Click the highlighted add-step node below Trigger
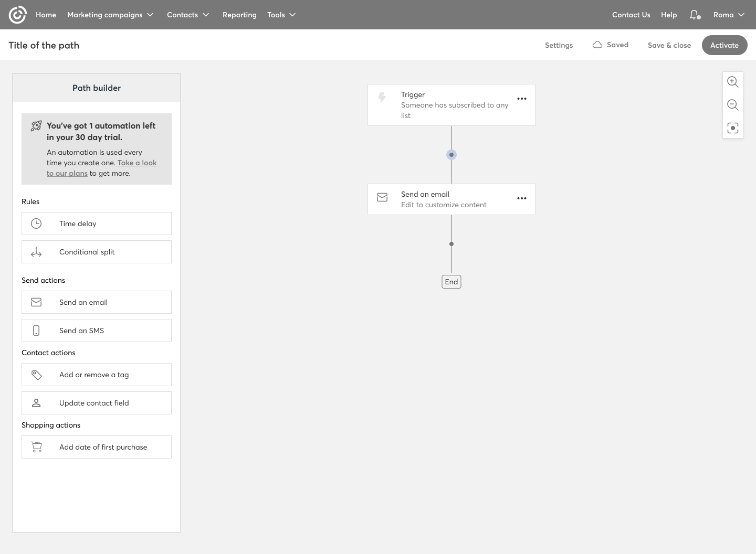Image resolution: width=756 pixels, height=554 pixels. pyautogui.click(x=451, y=155)
